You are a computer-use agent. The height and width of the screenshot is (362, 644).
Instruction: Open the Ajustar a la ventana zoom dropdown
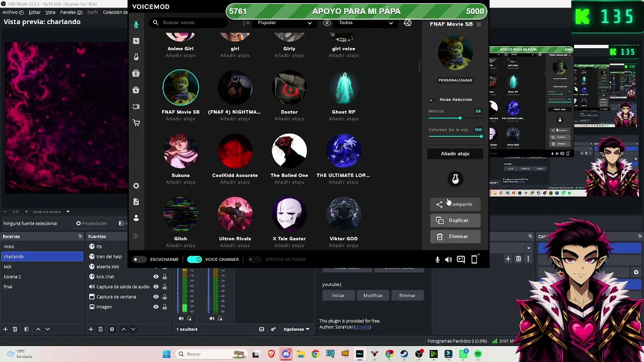[x=51, y=212]
